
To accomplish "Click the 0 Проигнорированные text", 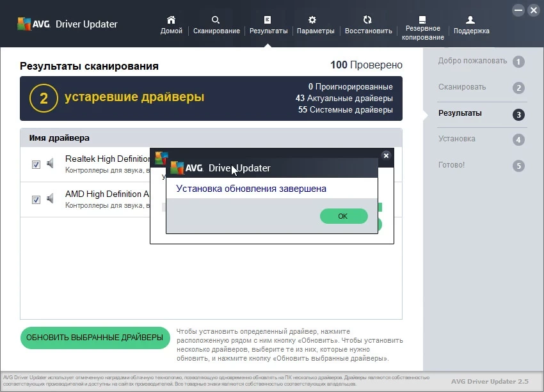I will tap(351, 86).
